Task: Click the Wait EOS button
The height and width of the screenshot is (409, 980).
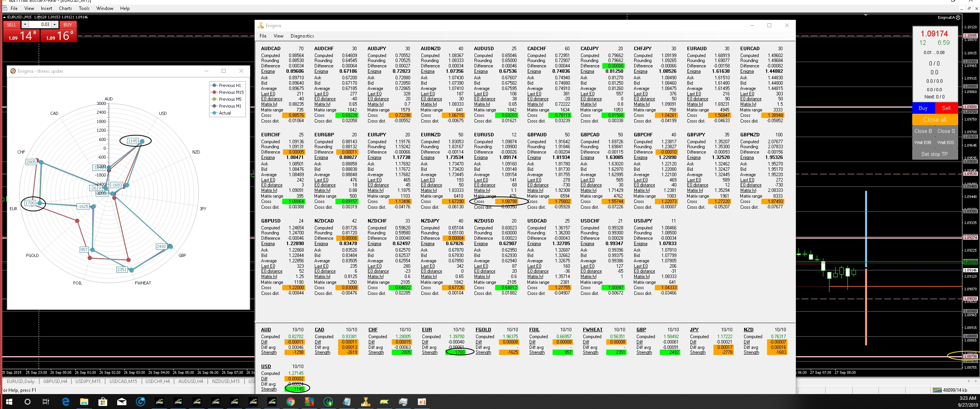Action: point(946,142)
